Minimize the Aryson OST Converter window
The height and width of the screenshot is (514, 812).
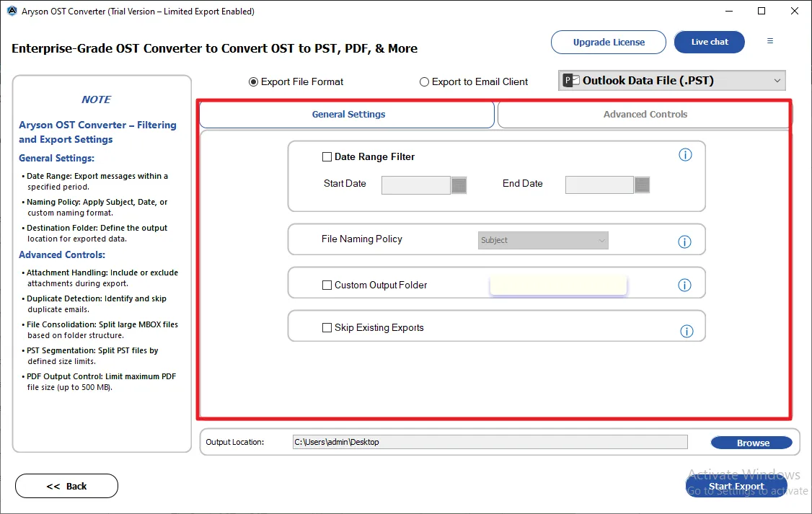(x=729, y=11)
